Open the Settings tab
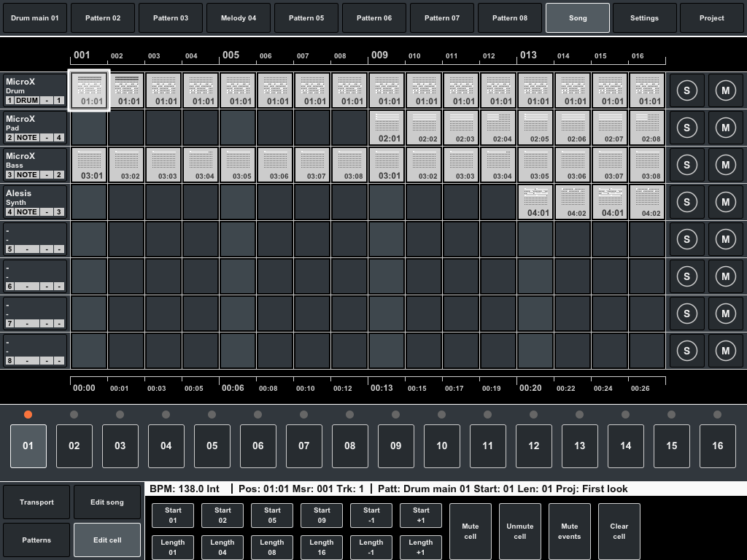The height and width of the screenshot is (560, 747). tap(644, 18)
